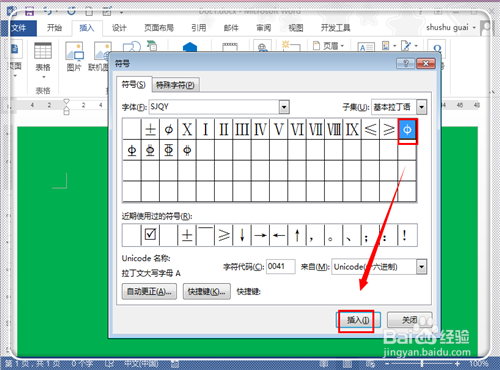Switch to the 开始 ribbon tab
This screenshot has height=370, width=500.
[54, 28]
